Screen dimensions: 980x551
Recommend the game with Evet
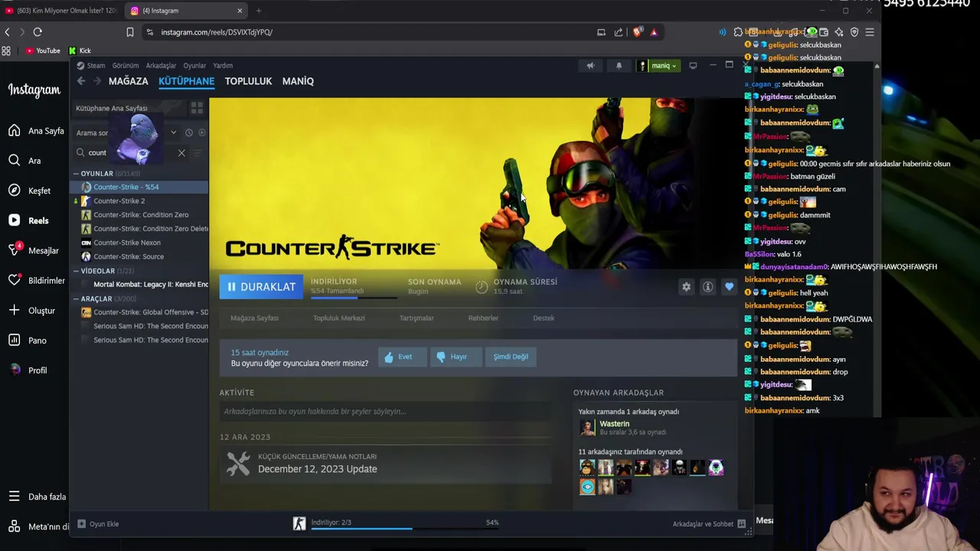point(401,357)
